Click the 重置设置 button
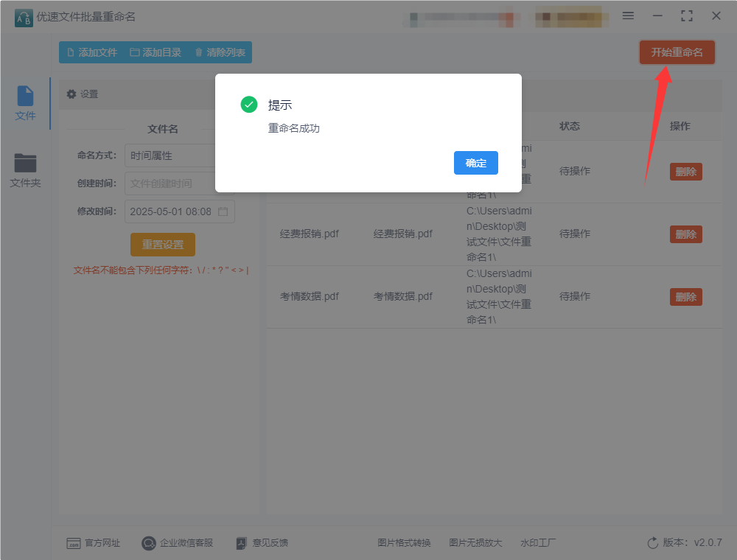The image size is (737, 560). click(163, 245)
